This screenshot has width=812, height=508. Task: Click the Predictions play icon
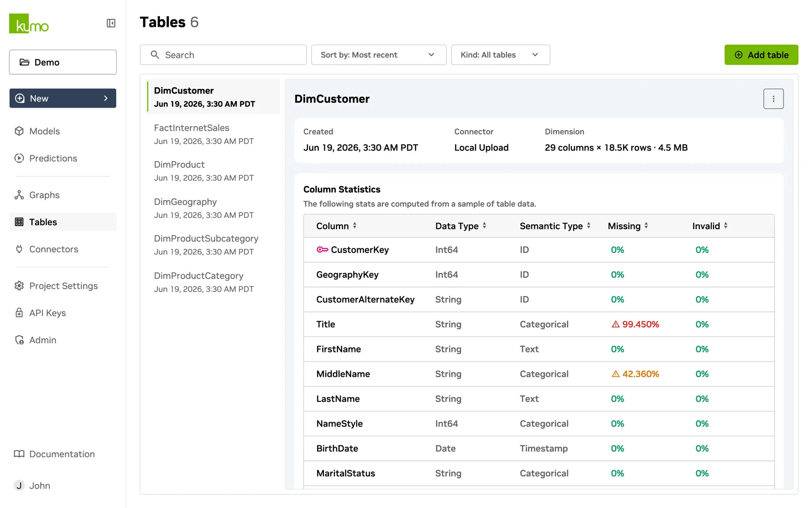(x=19, y=158)
